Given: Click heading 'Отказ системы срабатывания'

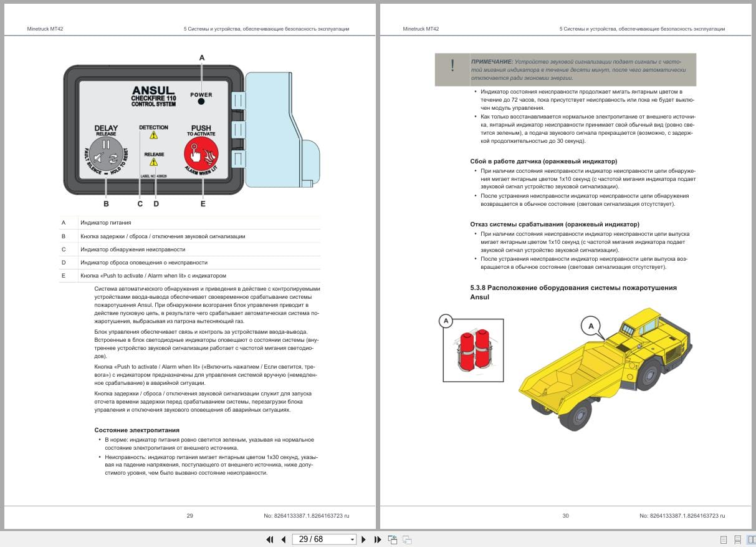Looking at the screenshot, I should click(x=555, y=224).
